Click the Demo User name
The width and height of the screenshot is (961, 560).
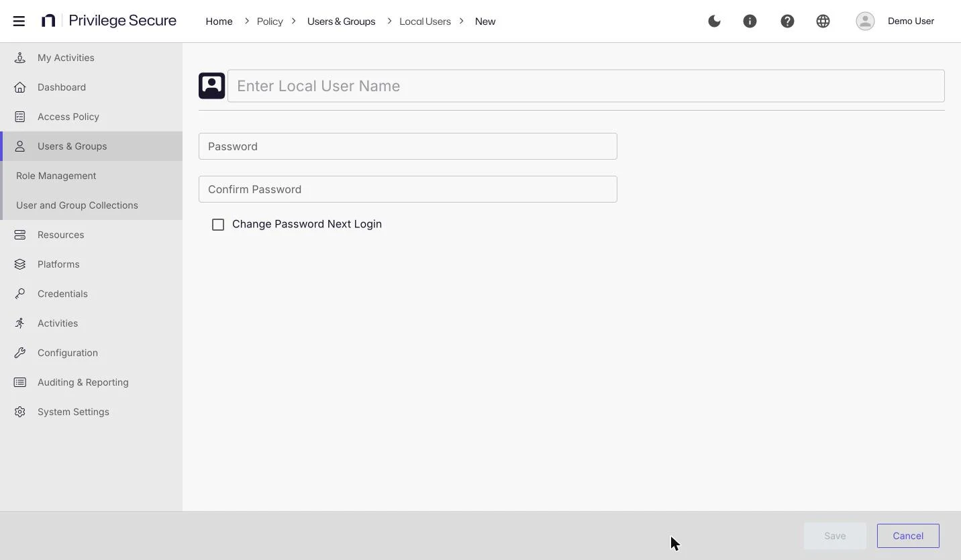tap(911, 21)
